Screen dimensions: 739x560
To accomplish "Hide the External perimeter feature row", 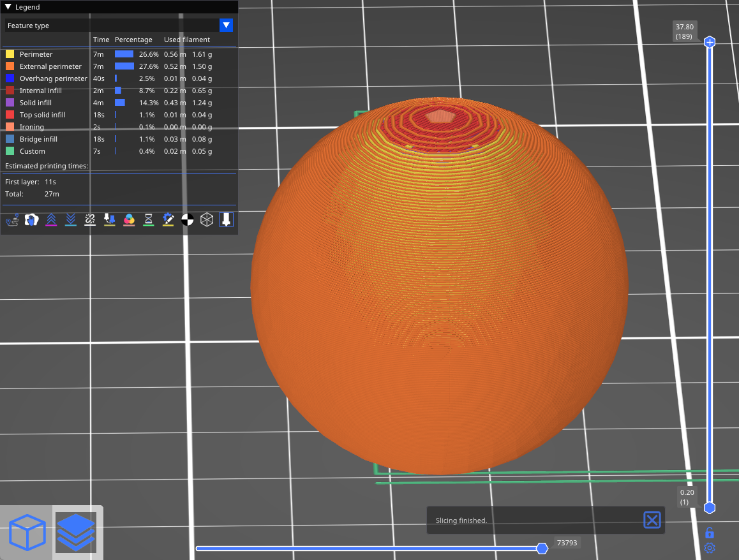I will coord(50,66).
